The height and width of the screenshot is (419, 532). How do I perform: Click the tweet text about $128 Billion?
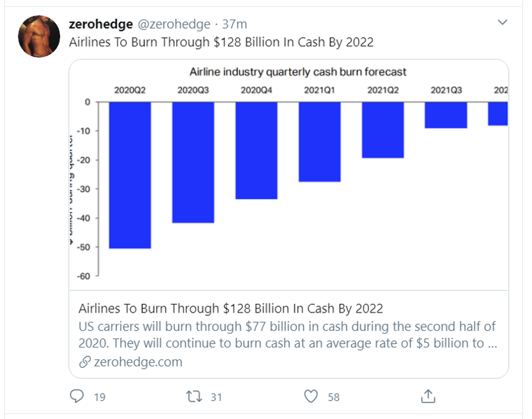pyautogui.click(x=221, y=42)
